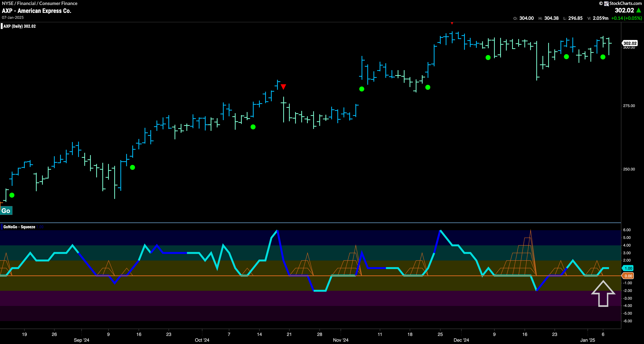The width and height of the screenshot is (644, 344).
Task: Click the 7 date label in October
Action: pos(229,334)
